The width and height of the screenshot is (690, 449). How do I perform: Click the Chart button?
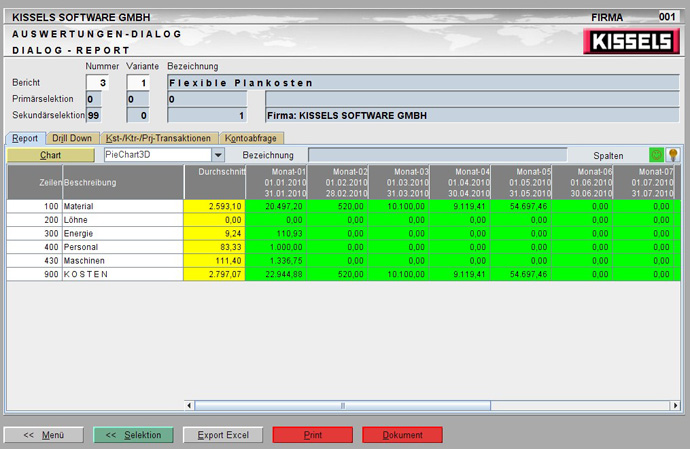[x=51, y=155]
